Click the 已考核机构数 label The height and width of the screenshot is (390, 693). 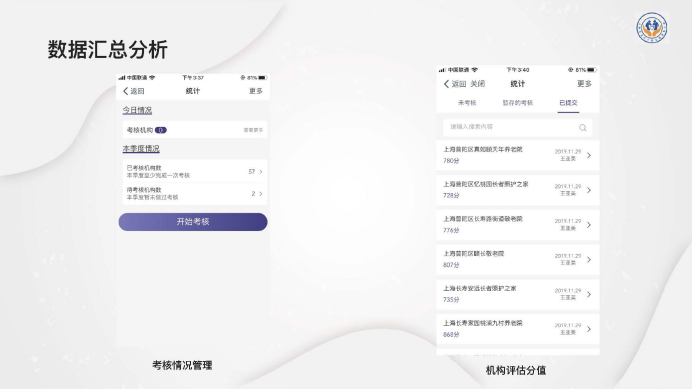point(144,168)
